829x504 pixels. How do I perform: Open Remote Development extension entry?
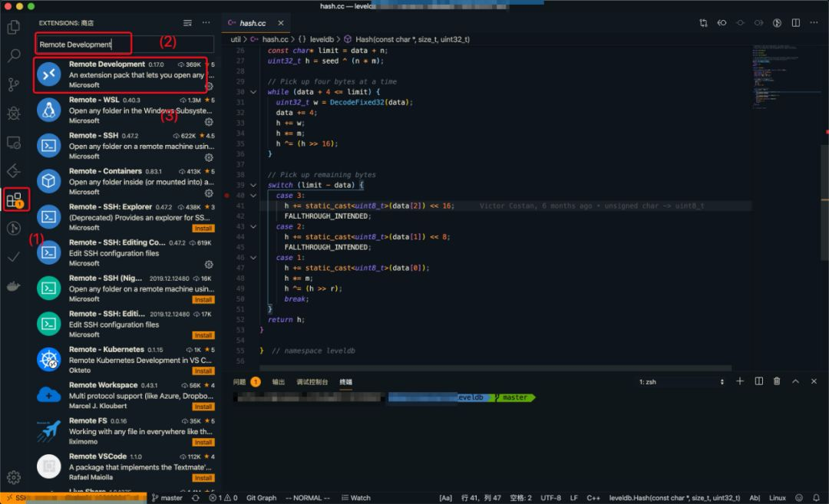click(124, 74)
